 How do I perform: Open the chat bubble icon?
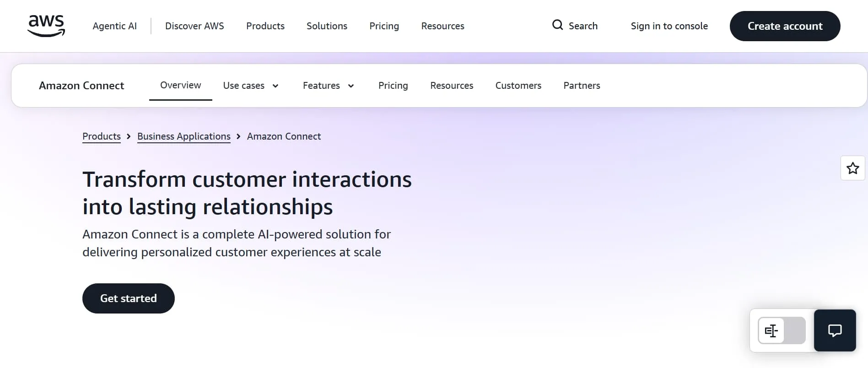click(x=835, y=330)
